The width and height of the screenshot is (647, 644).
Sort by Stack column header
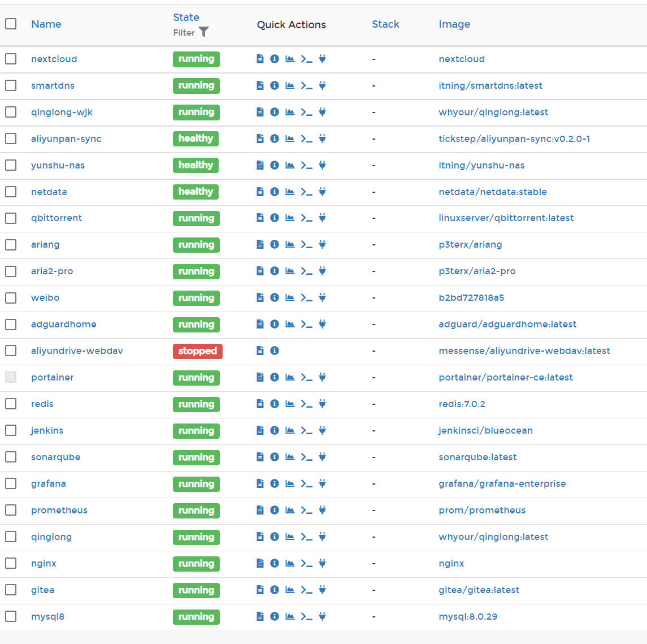pos(385,24)
